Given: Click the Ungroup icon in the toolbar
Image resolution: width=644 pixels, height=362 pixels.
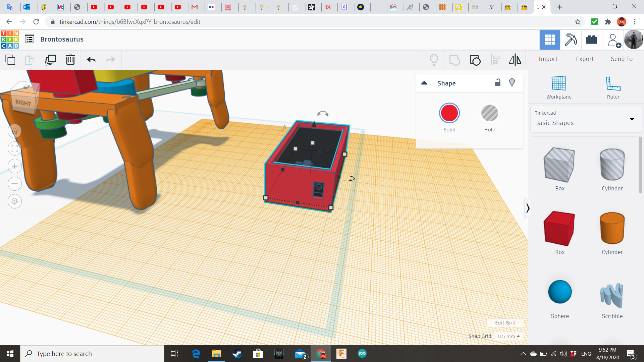Looking at the screenshot, I should 475,60.
